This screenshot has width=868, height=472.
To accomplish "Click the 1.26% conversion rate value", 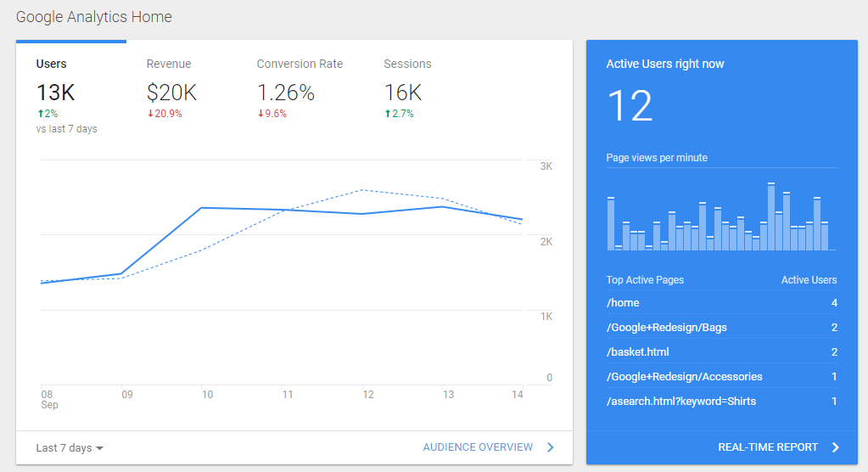I will click(x=286, y=93).
